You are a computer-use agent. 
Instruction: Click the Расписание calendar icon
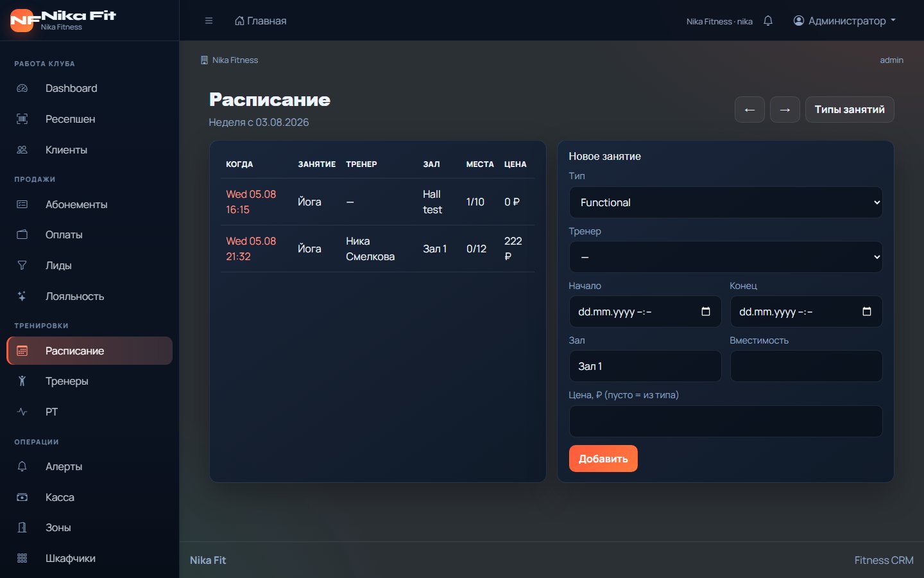tap(22, 351)
